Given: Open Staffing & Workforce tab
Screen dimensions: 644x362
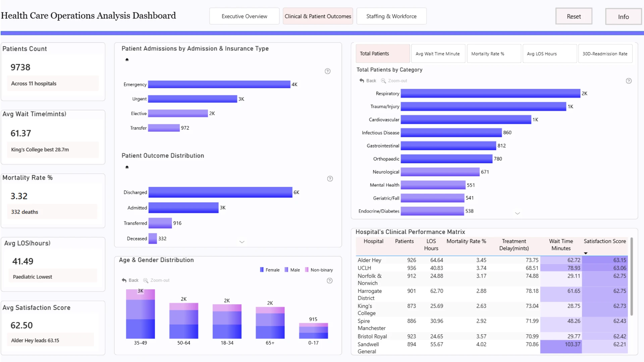Looking at the screenshot, I should [x=391, y=16].
